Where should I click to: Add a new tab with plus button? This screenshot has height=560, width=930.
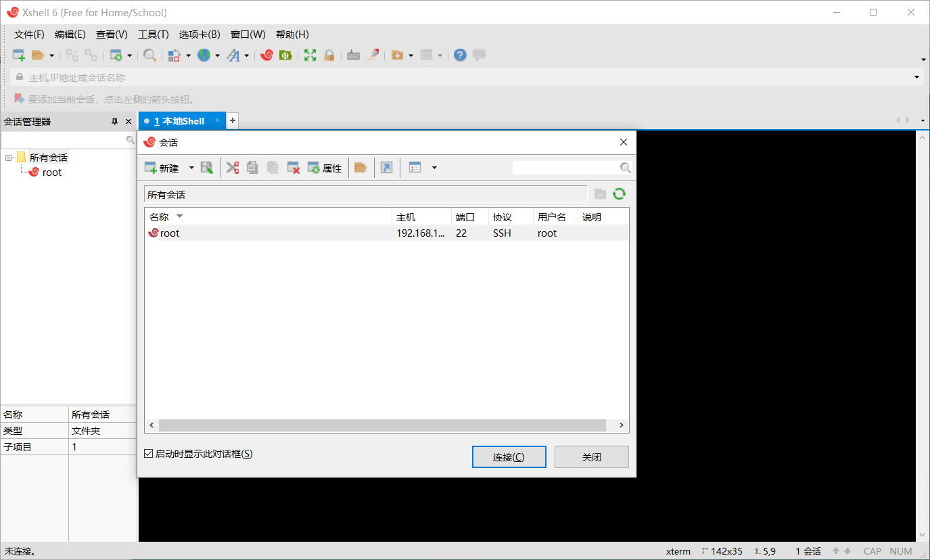233,121
